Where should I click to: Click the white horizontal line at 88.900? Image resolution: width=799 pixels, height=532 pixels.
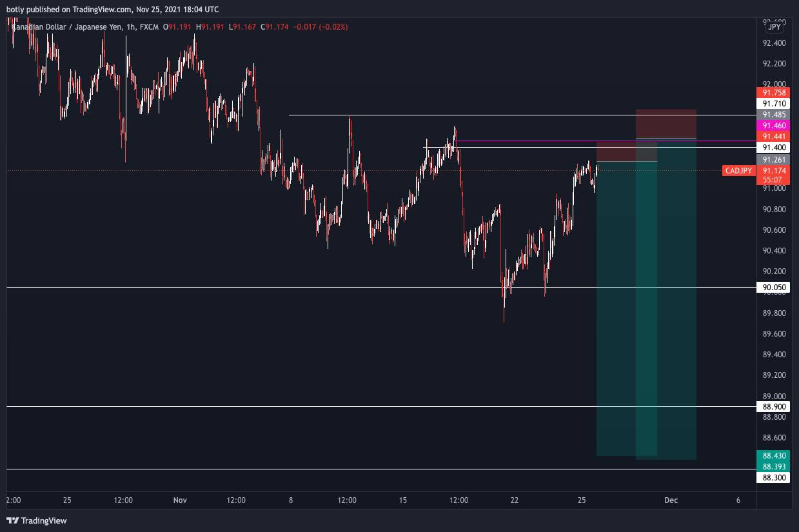click(380, 406)
